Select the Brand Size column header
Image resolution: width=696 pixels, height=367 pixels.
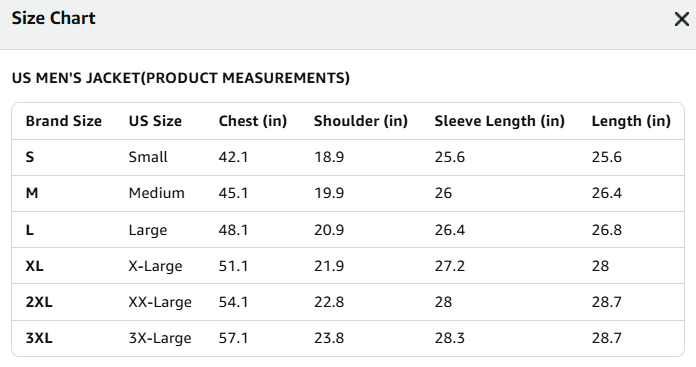pos(63,121)
